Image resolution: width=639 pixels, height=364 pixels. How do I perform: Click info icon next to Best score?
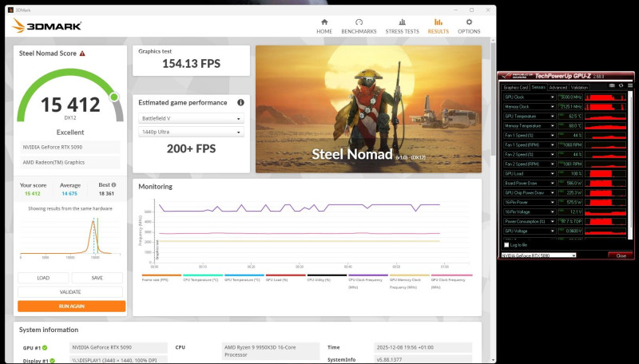point(113,185)
